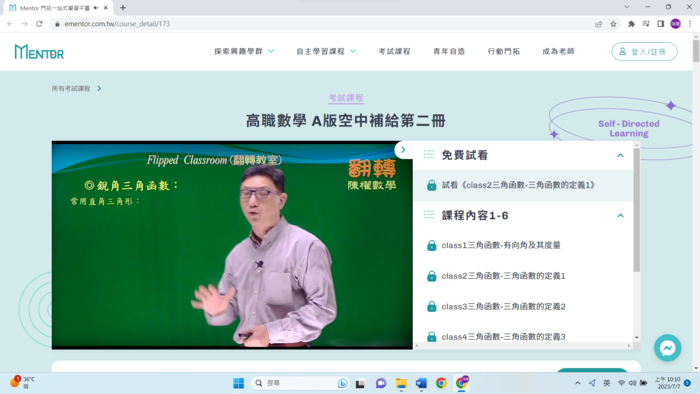Close the Mentor tab

pos(106,8)
